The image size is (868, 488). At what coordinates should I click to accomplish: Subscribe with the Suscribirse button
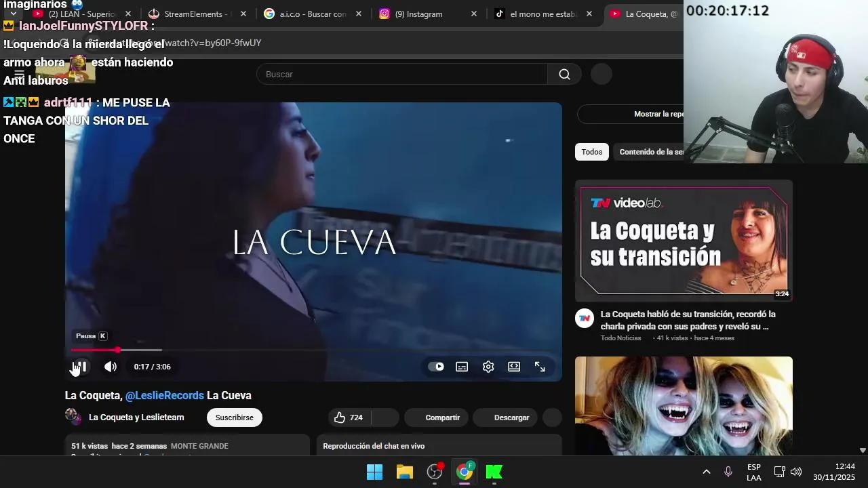pos(235,418)
